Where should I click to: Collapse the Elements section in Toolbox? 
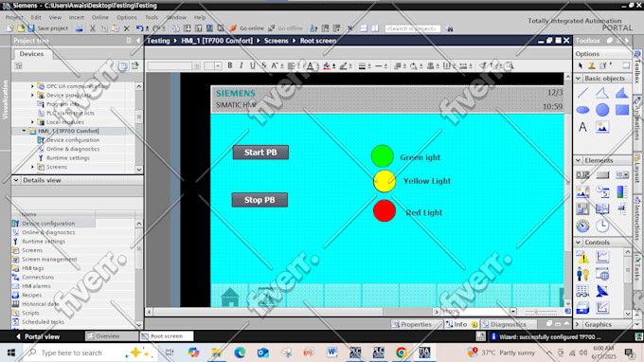[x=579, y=160]
